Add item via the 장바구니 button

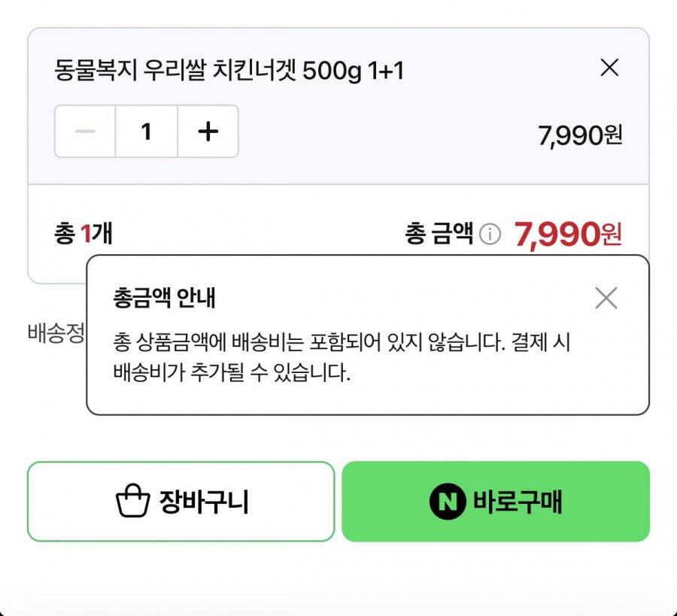coord(181,501)
